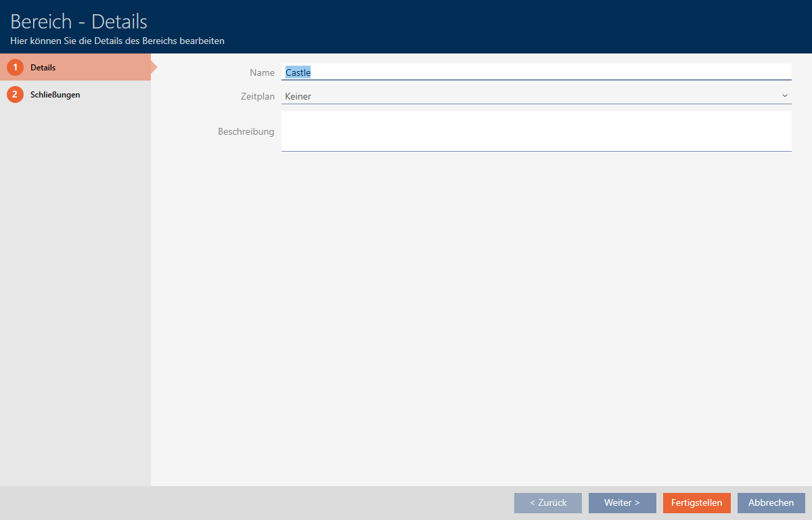The height and width of the screenshot is (520, 812).
Task: Click the arrow pointer on the Details tab
Action: [x=154, y=68]
